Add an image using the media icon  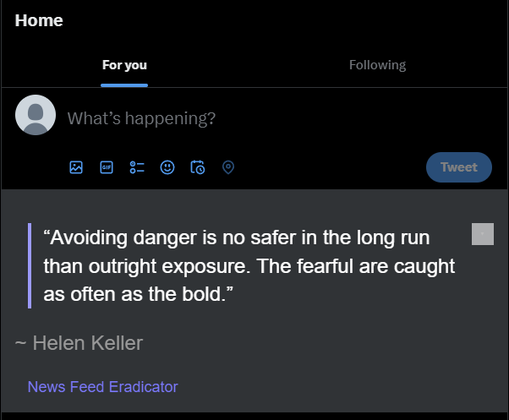[76, 167]
